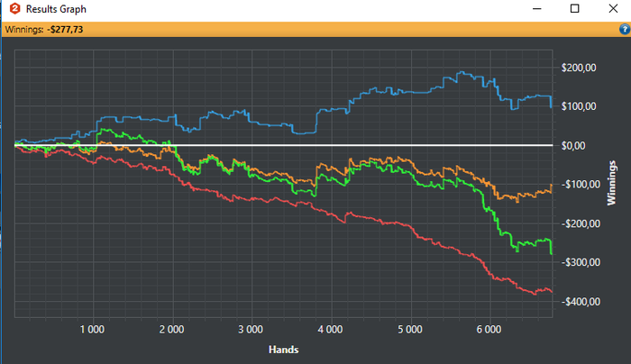Click the red app logo icon in title bar
The width and height of the screenshot is (631, 364).
point(15,9)
